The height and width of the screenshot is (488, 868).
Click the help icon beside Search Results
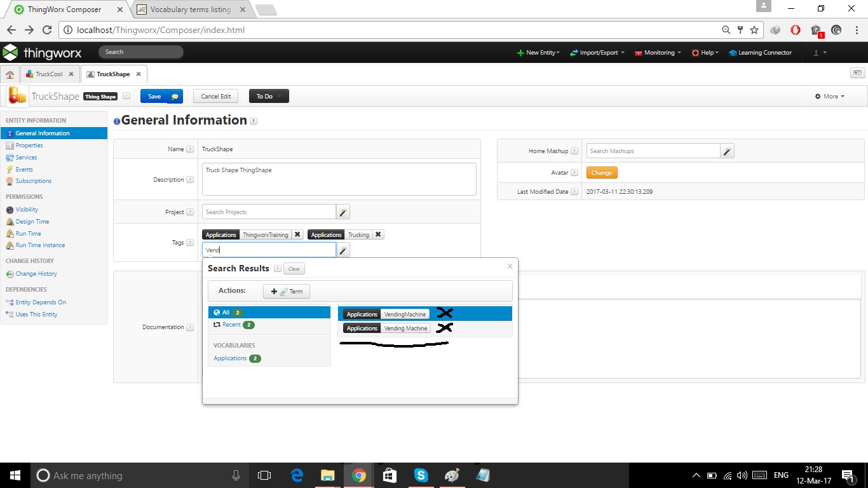coord(277,269)
